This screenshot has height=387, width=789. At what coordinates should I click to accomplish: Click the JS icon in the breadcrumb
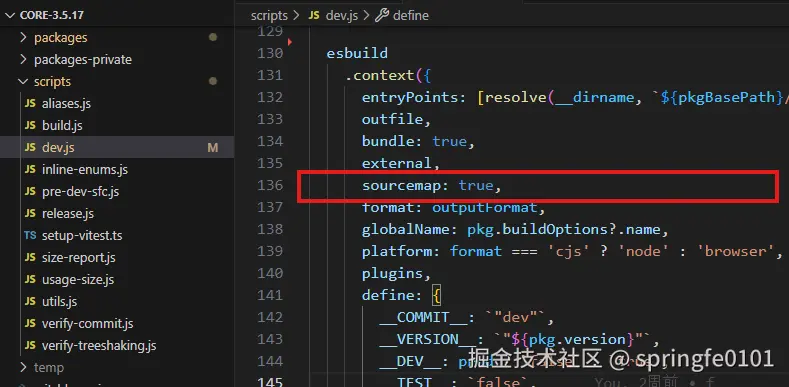(314, 16)
